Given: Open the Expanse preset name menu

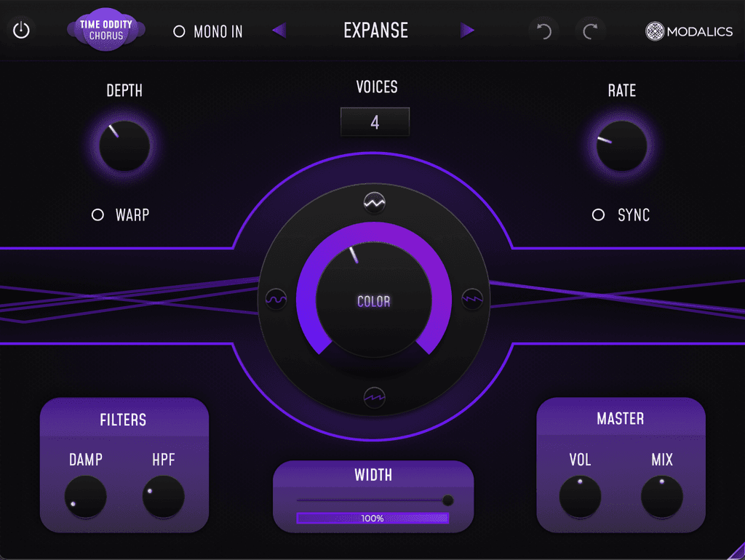Looking at the screenshot, I should click(x=375, y=31).
